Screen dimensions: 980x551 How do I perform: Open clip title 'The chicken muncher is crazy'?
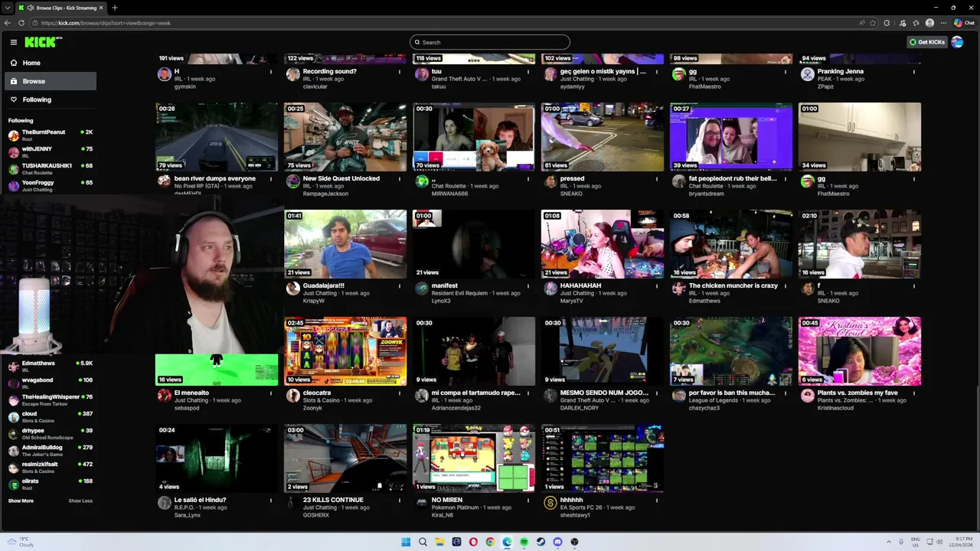coord(733,285)
